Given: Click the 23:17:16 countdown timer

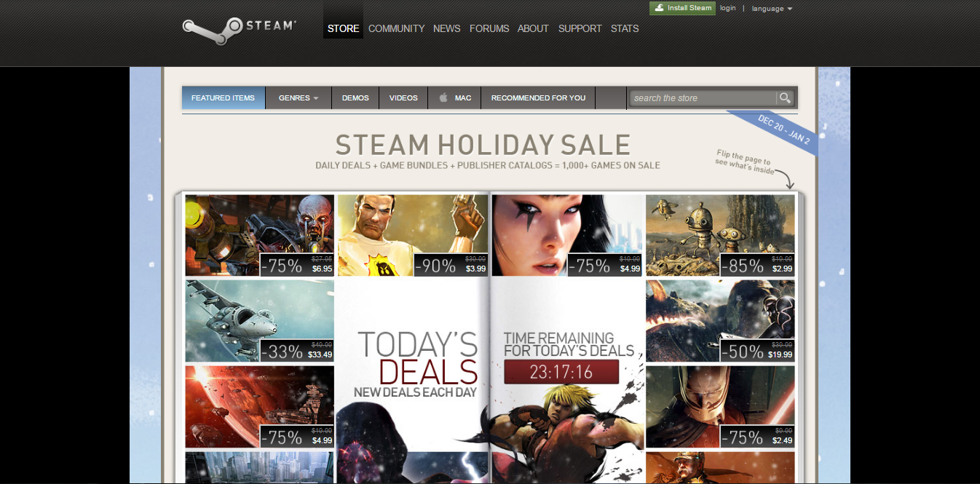Looking at the screenshot, I should [x=561, y=372].
